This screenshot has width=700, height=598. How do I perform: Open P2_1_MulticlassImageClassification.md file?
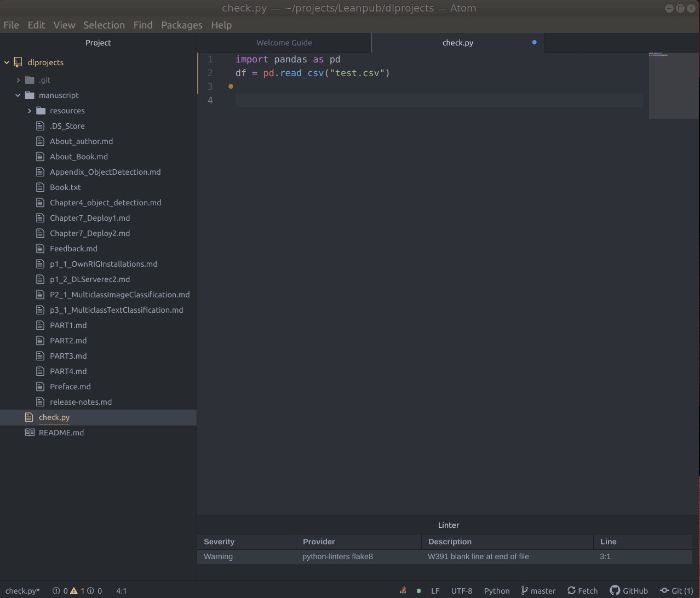point(120,295)
